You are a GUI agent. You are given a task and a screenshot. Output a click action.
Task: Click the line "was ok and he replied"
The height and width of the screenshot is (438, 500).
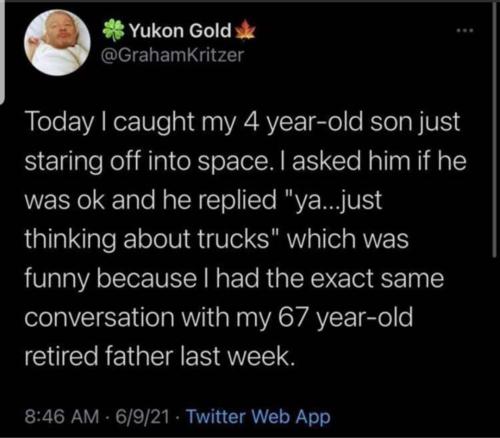click(203, 200)
